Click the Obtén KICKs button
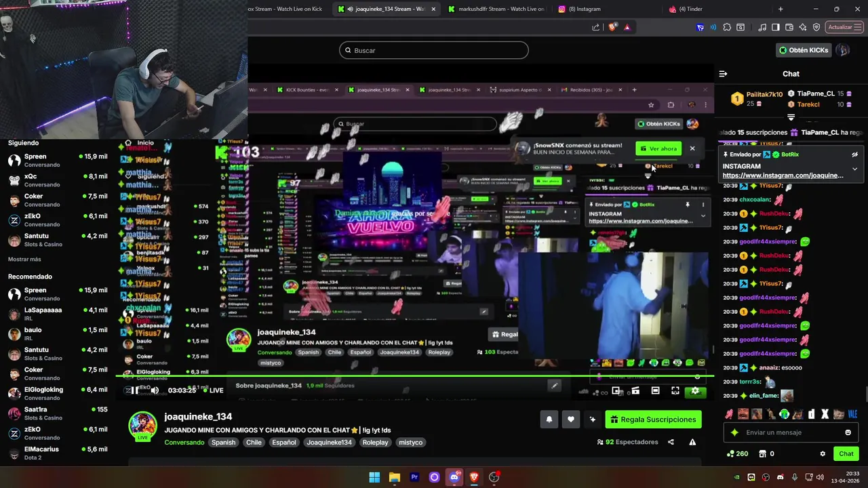 (804, 50)
